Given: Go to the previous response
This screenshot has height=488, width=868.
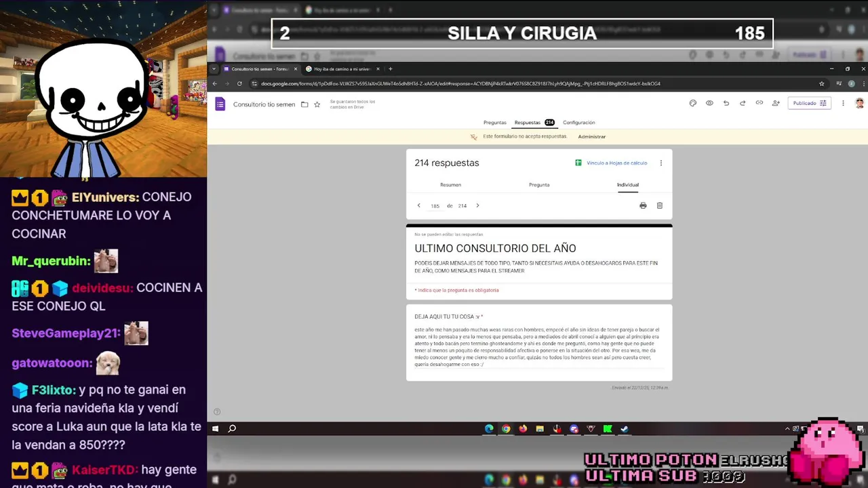Looking at the screenshot, I should point(418,205).
